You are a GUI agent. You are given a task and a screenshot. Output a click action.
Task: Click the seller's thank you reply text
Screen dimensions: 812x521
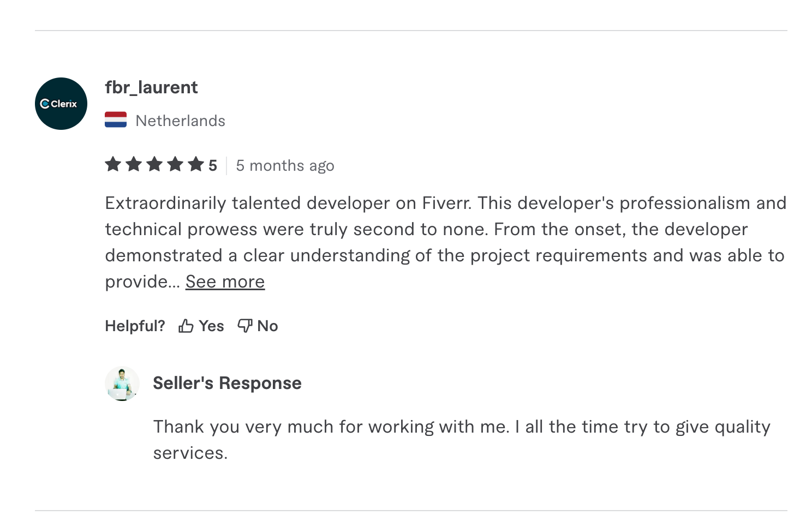(x=461, y=427)
